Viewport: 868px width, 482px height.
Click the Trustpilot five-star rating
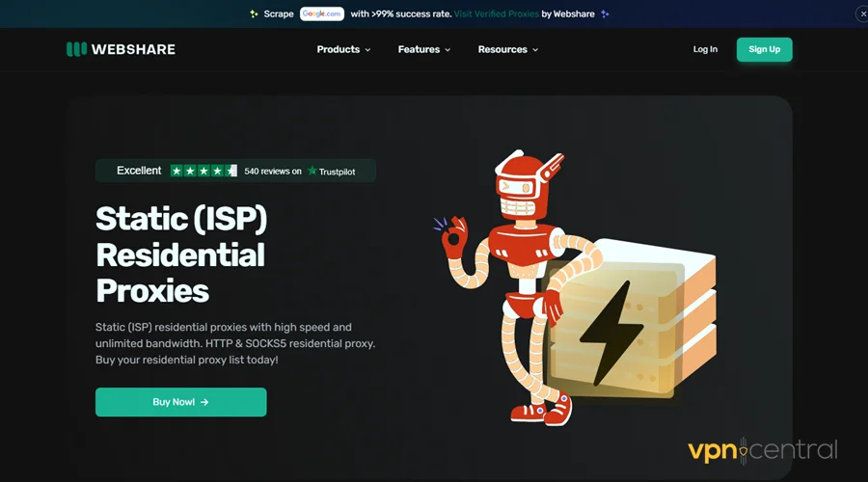coord(203,171)
